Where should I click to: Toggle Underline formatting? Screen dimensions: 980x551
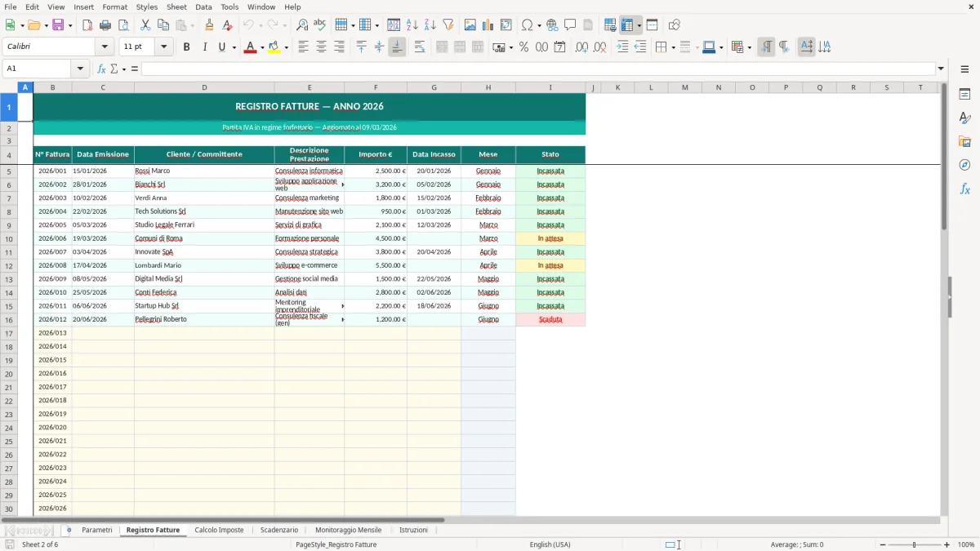221,47
